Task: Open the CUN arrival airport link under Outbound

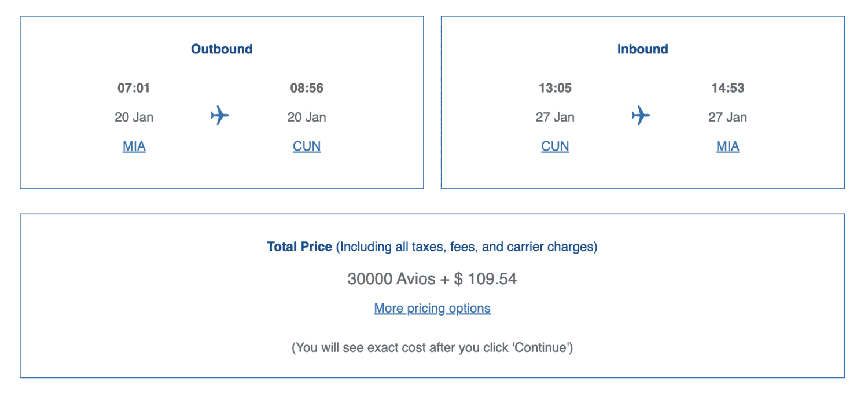Action: 307,146
